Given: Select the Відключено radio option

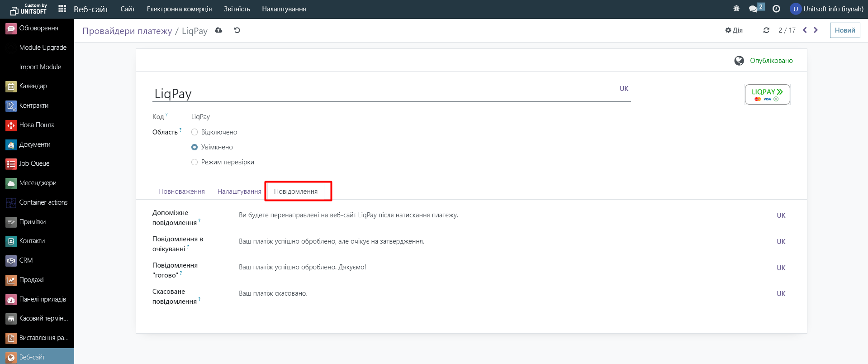Looking at the screenshot, I should (x=194, y=132).
